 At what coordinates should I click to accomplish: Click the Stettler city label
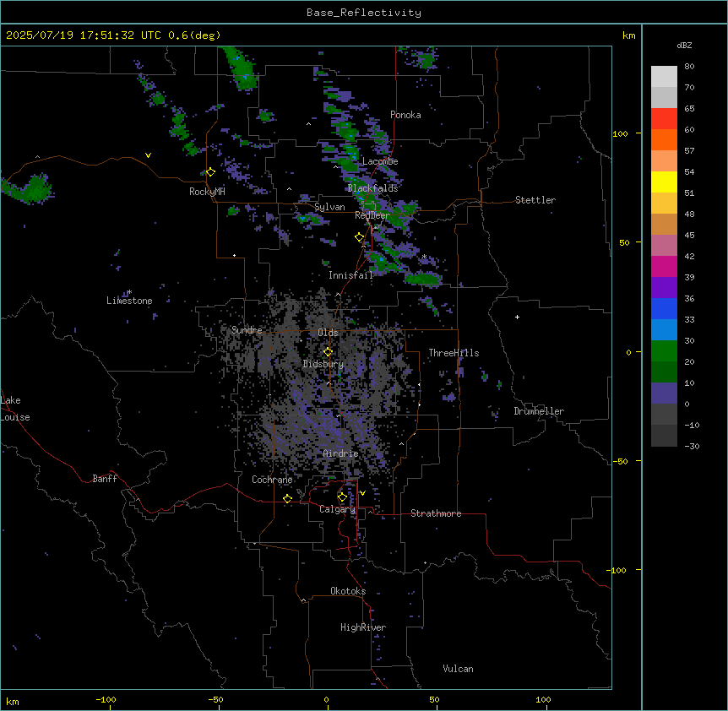pos(535,200)
